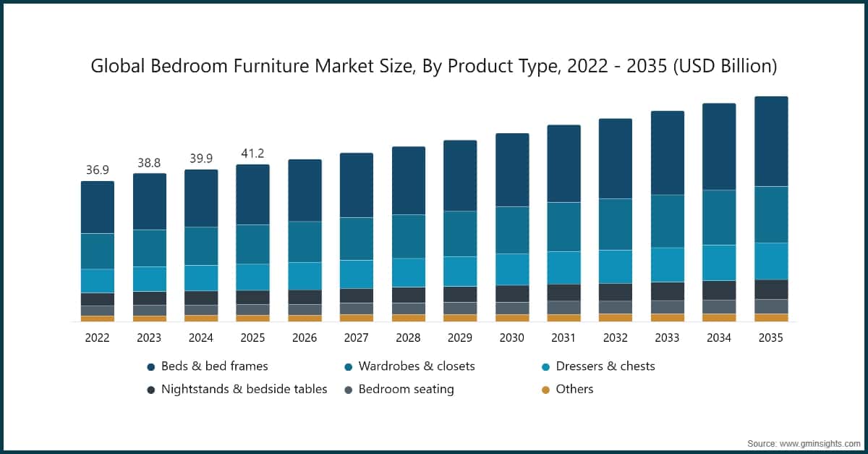This screenshot has width=868, height=454.
Task: Select the Others legend marker
Action: point(544,390)
